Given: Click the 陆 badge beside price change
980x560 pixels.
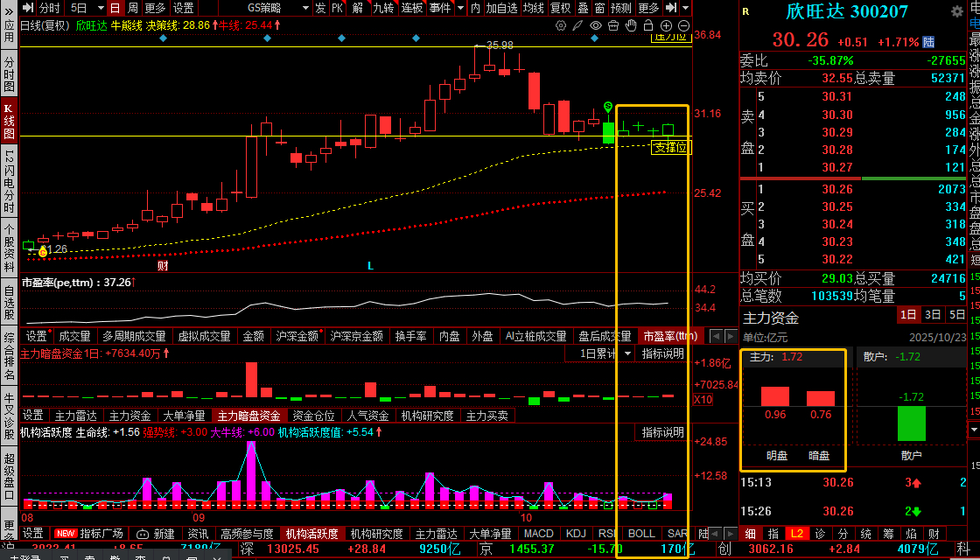Looking at the screenshot, I should 928,42.
